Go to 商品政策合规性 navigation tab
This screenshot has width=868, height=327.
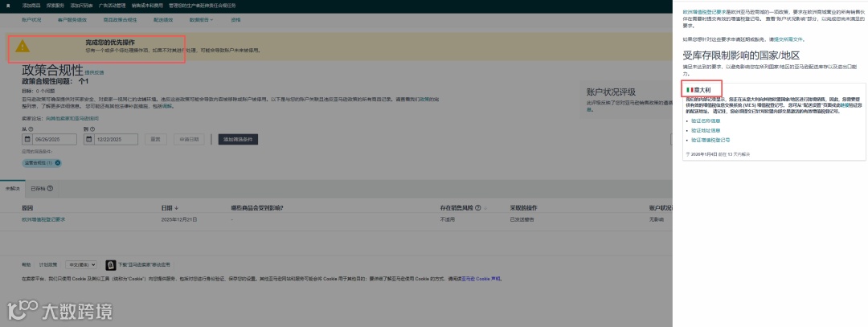(120, 20)
